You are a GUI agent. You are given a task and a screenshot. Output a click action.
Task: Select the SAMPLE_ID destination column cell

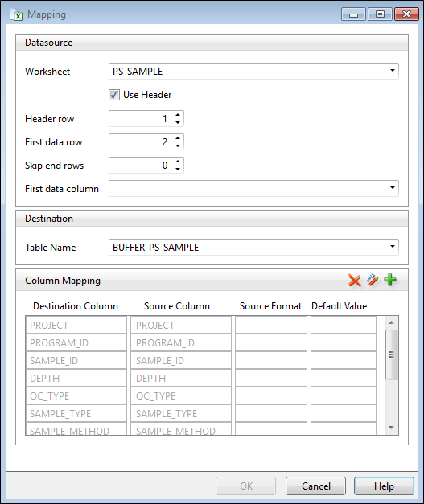click(x=76, y=361)
